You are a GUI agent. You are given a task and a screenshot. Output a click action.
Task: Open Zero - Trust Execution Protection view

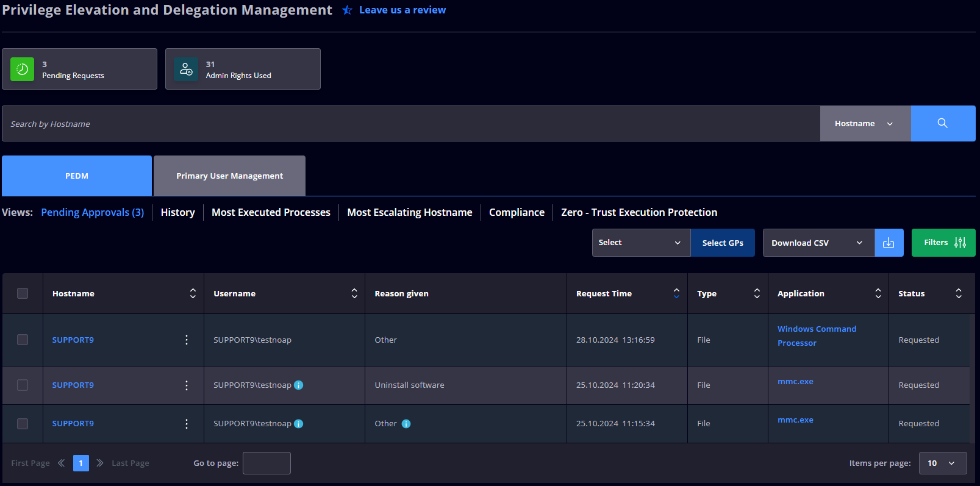tap(639, 212)
